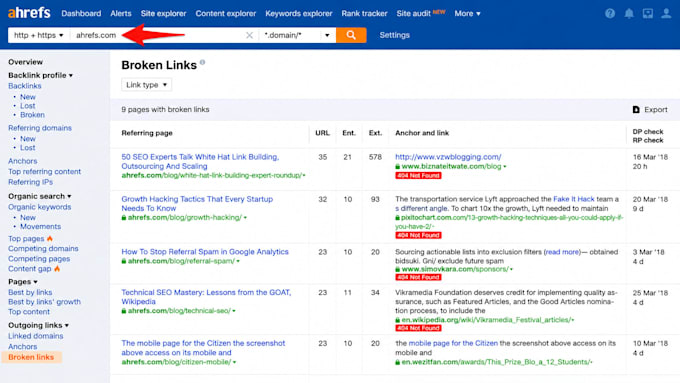Click the flame icon beside Top pages
The image size is (680, 383).
point(50,238)
